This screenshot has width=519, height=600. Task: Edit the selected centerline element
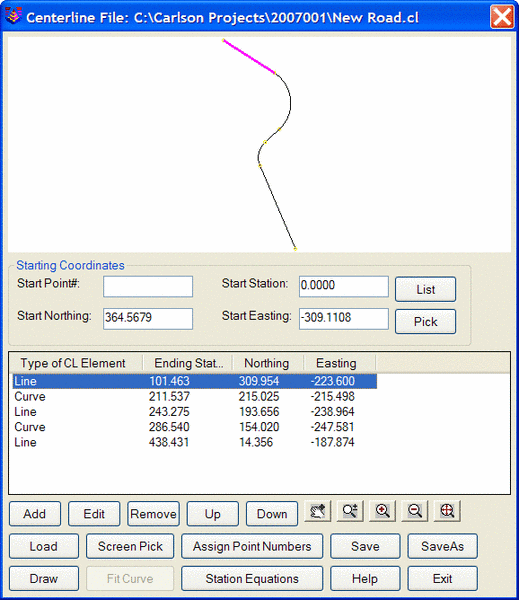pos(94,514)
